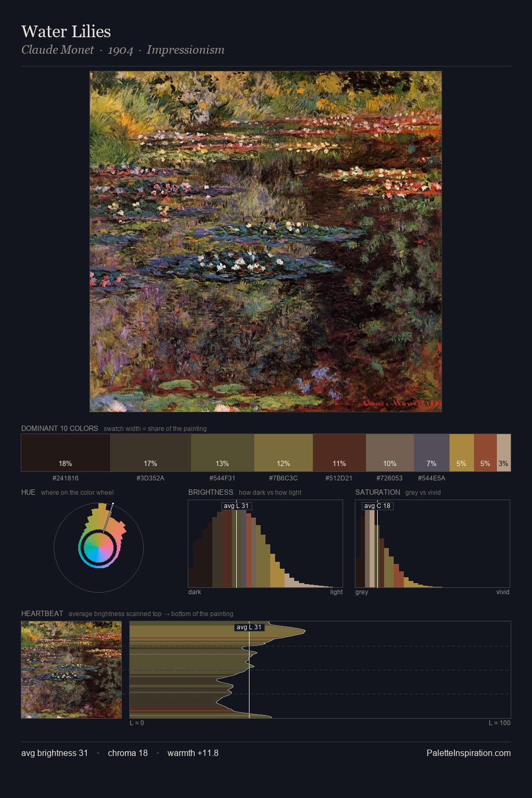Click the golden 5% swatch
The height and width of the screenshot is (798, 532).
462,453
